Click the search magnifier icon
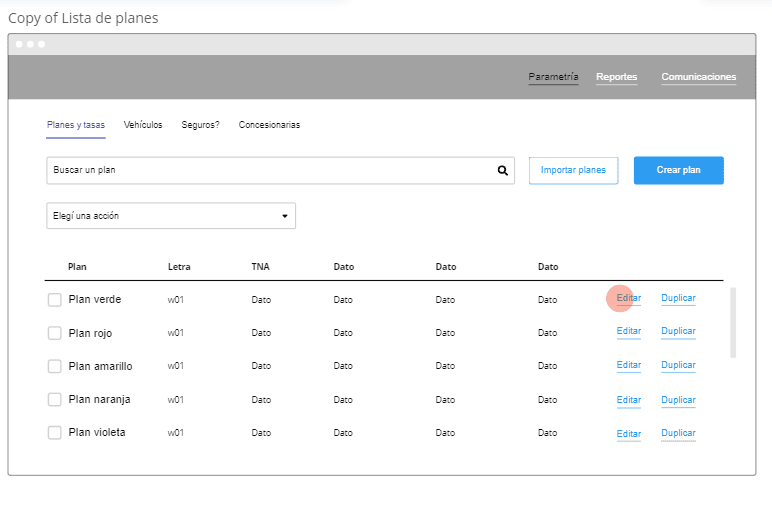 502,170
